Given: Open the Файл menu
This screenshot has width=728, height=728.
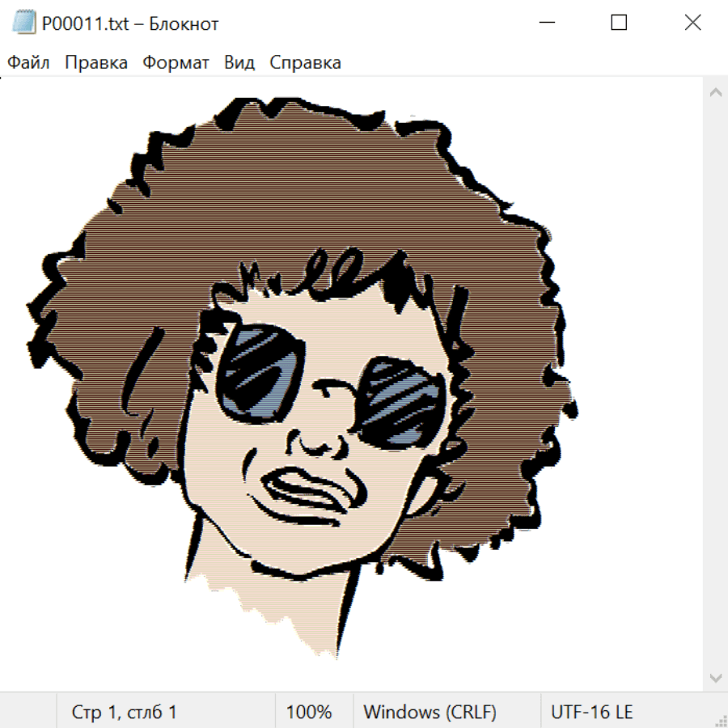Looking at the screenshot, I should coord(29,63).
